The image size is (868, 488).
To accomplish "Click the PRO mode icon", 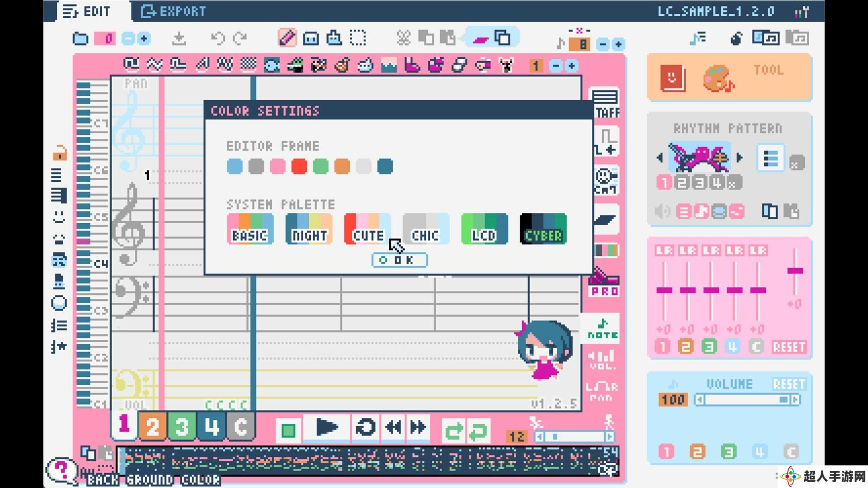I will [604, 283].
